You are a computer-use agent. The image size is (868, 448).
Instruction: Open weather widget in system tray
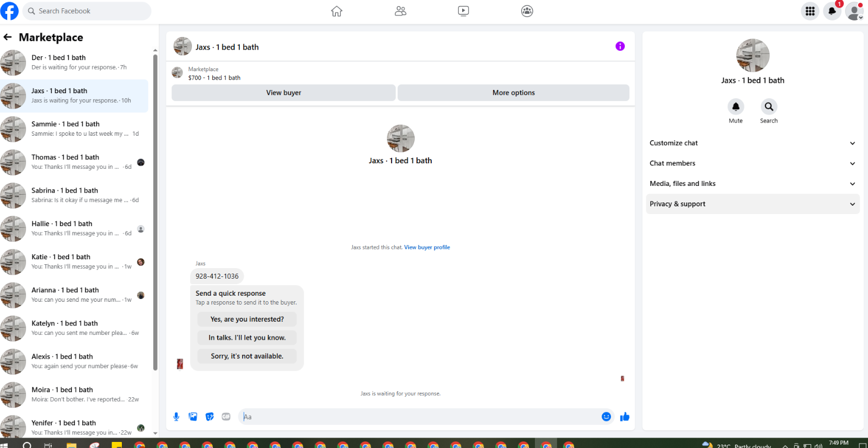(x=736, y=445)
